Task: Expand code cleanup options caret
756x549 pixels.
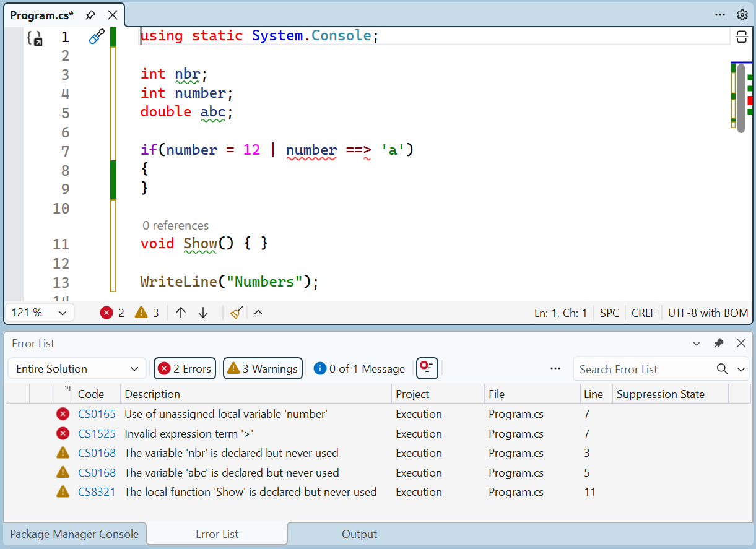Action: pos(258,312)
